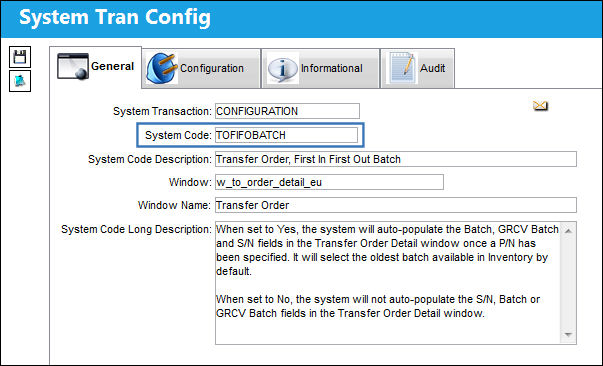Click the Window Name label
603x366 pixels.
(174, 205)
